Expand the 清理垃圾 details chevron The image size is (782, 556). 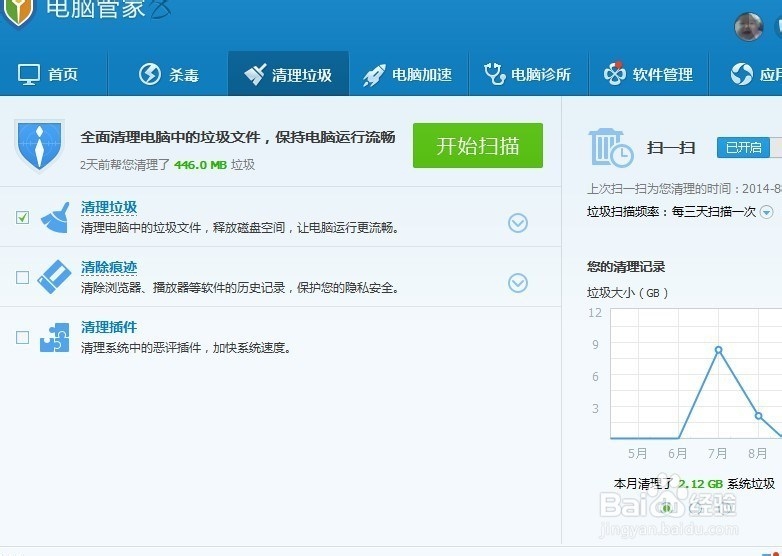(x=518, y=223)
